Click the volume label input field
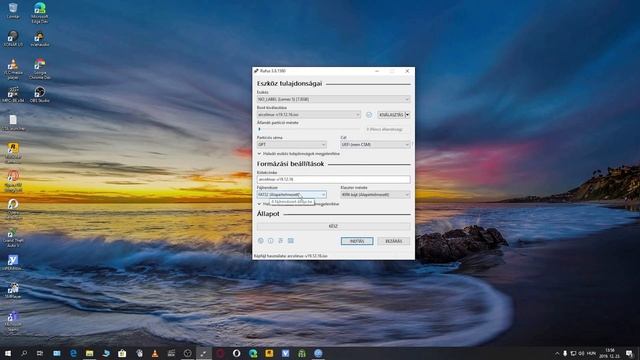640x360 pixels. point(333,179)
